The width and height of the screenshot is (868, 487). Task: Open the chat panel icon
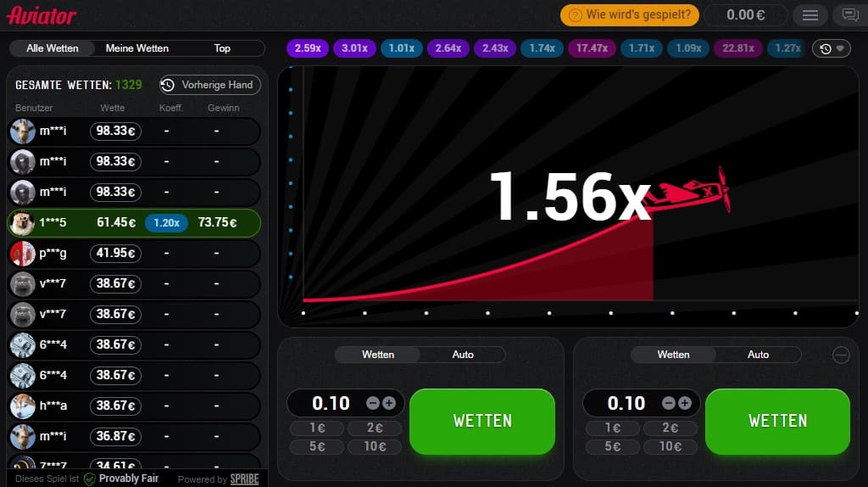point(849,15)
